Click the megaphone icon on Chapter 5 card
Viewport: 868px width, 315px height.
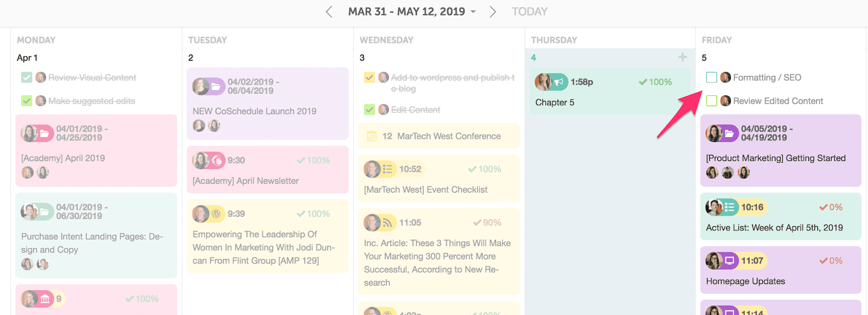[x=559, y=82]
